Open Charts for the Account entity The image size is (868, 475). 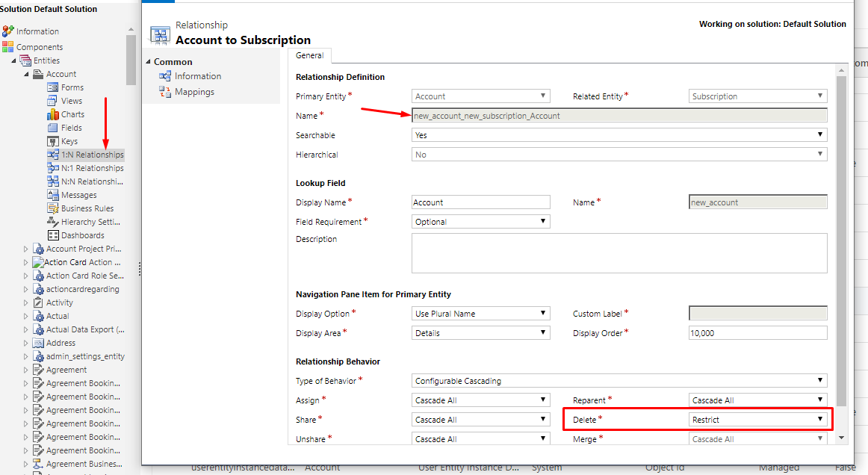[71, 114]
